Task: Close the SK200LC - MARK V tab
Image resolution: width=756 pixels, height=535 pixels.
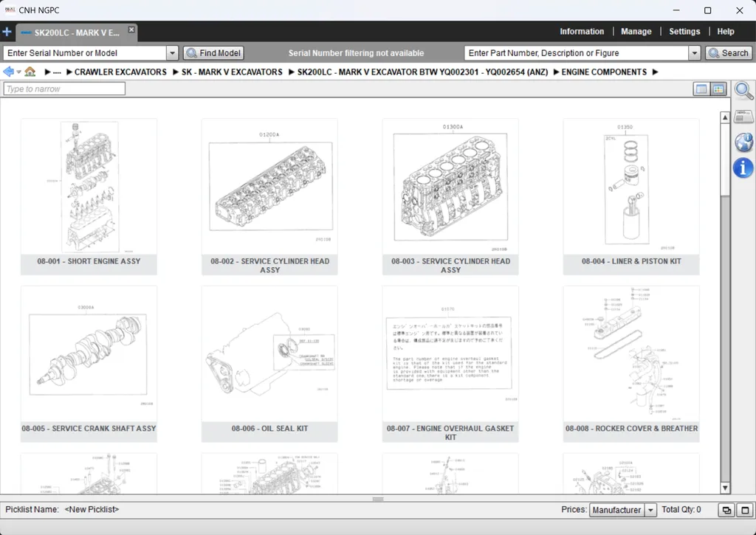Action: (x=131, y=30)
